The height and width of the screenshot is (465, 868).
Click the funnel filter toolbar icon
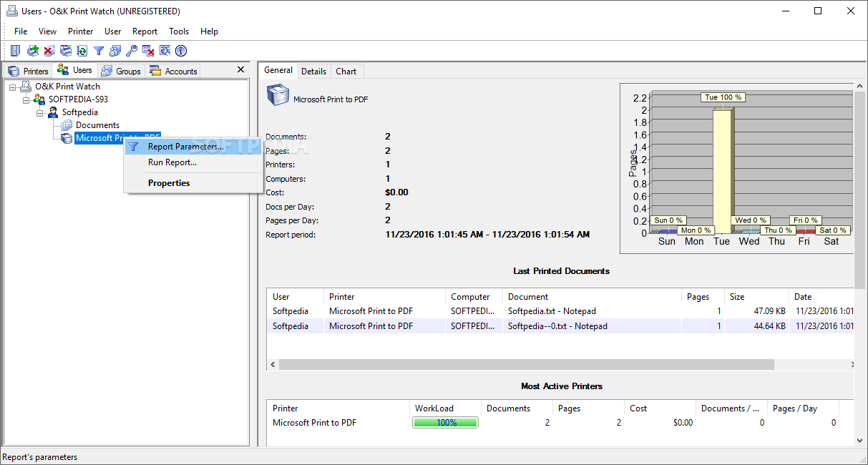click(x=99, y=51)
